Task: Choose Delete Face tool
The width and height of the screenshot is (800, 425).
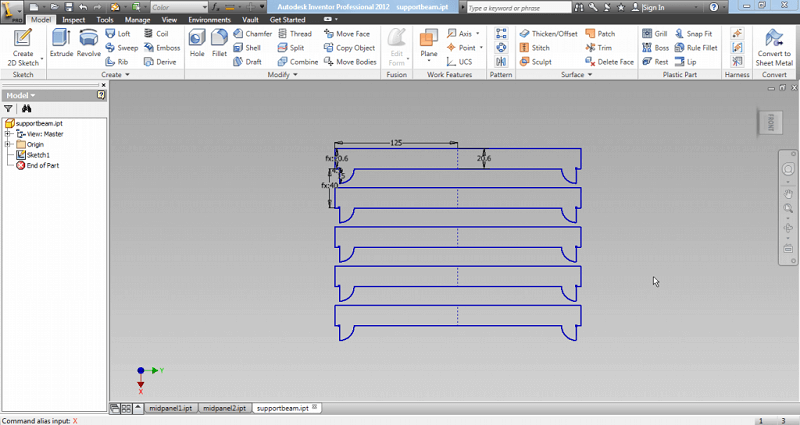Action: 609,62
